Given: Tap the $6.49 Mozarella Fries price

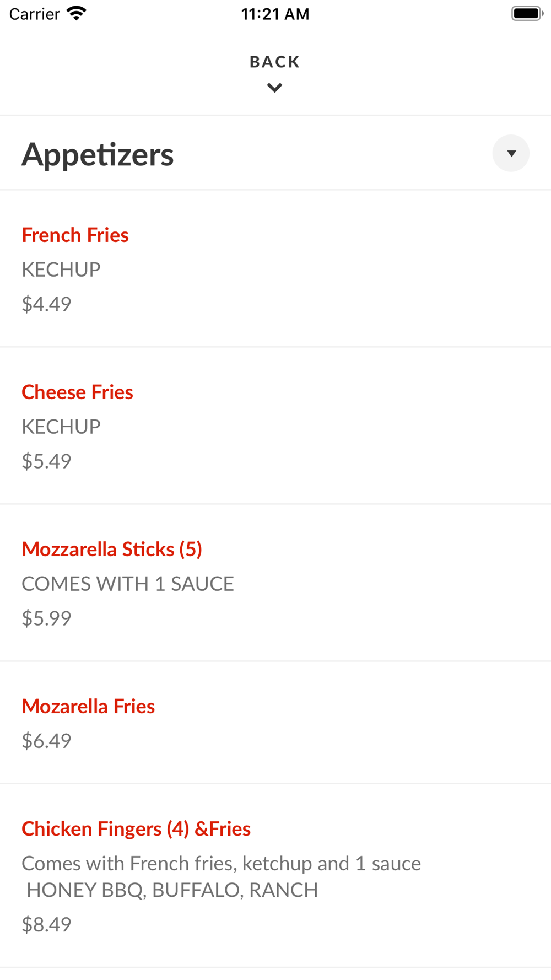Looking at the screenshot, I should [x=46, y=741].
